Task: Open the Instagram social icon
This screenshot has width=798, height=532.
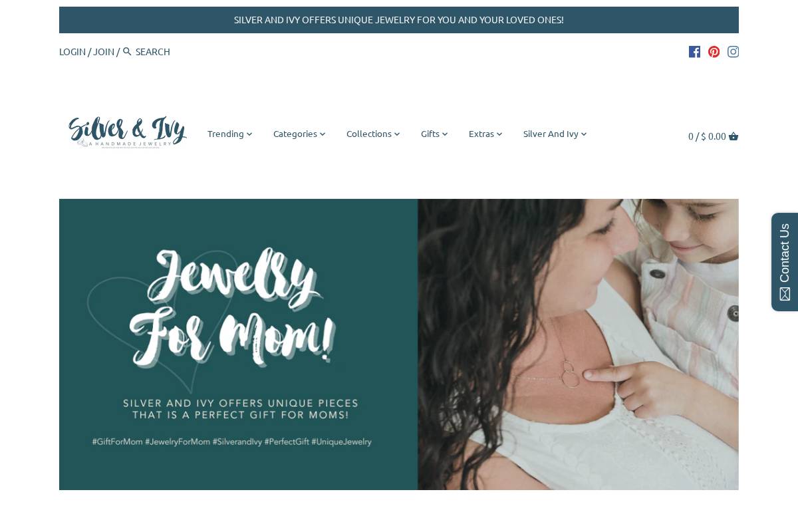Action: (733, 52)
